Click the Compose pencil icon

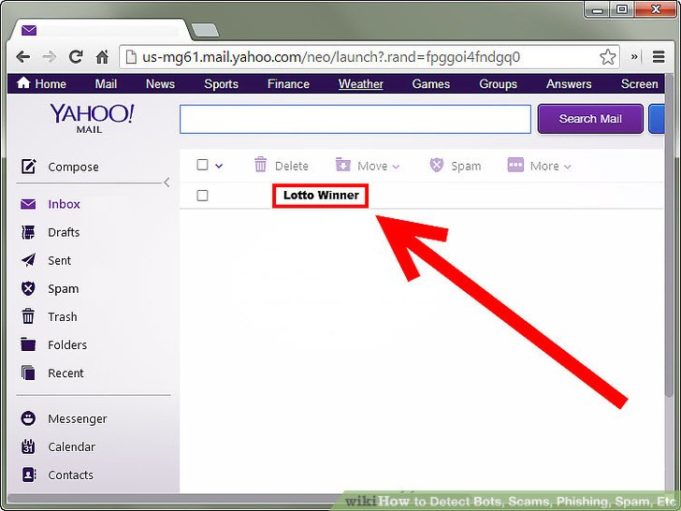(29, 167)
